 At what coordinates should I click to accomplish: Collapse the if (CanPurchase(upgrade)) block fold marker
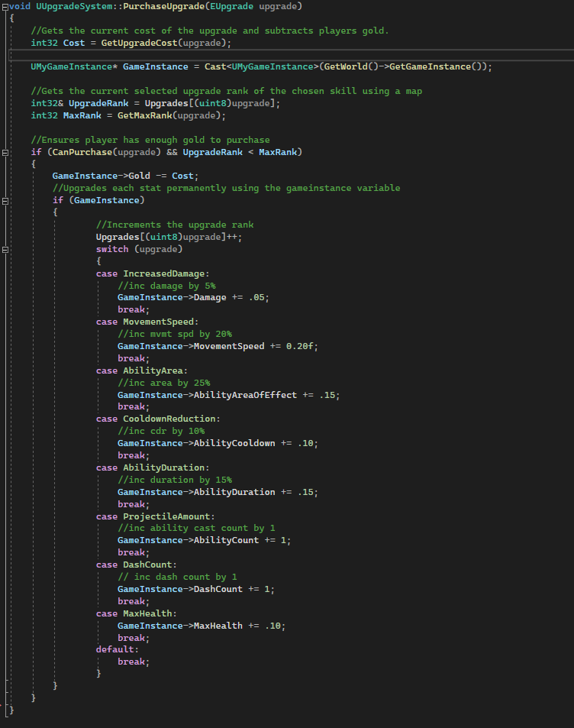pyautogui.click(x=5, y=152)
